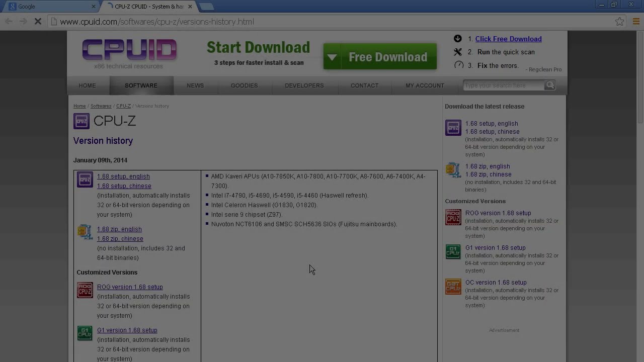
Task: Download 1.68 zip, chinese in version table
Action: [120, 239]
